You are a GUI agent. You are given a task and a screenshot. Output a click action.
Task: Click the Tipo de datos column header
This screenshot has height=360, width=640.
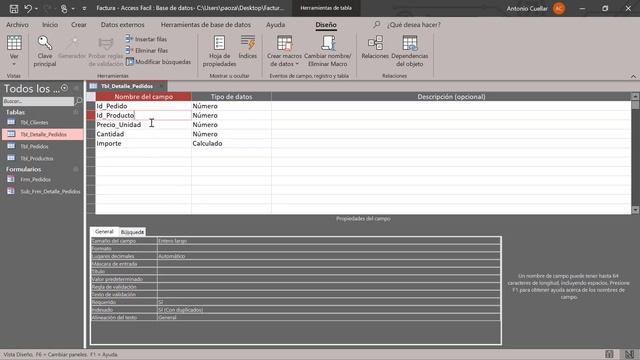coord(231,97)
